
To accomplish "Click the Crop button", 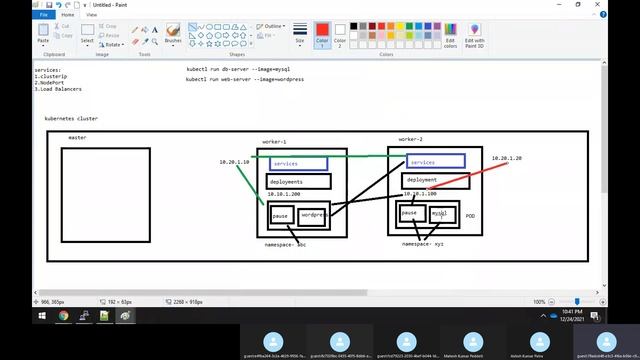I will point(108,26).
